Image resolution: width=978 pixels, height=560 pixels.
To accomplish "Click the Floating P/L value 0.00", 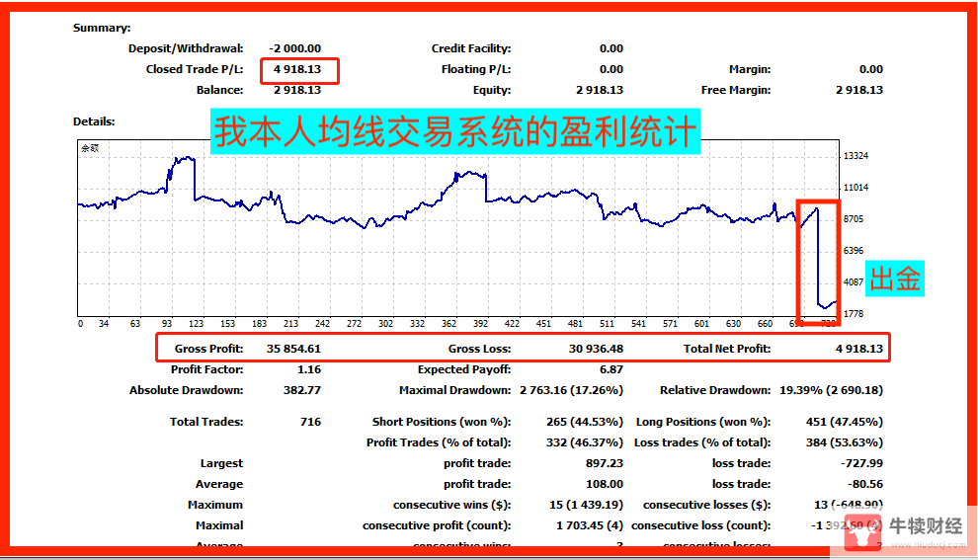I will (611, 69).
